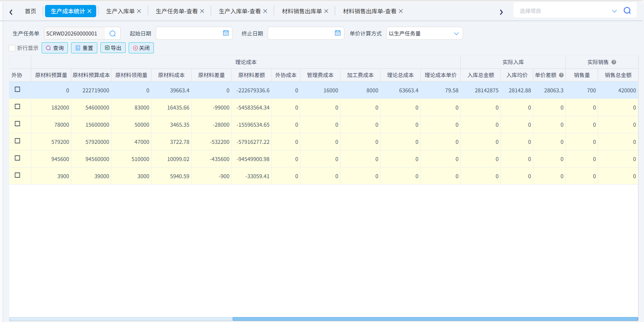
Task: Check the row with 57920000
Action: click(x=17, y=141)
